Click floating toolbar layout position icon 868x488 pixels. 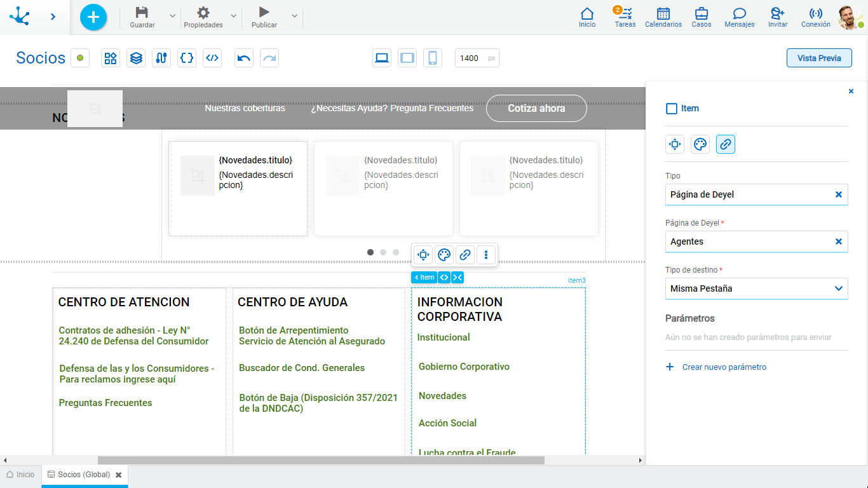pos(423,255)
